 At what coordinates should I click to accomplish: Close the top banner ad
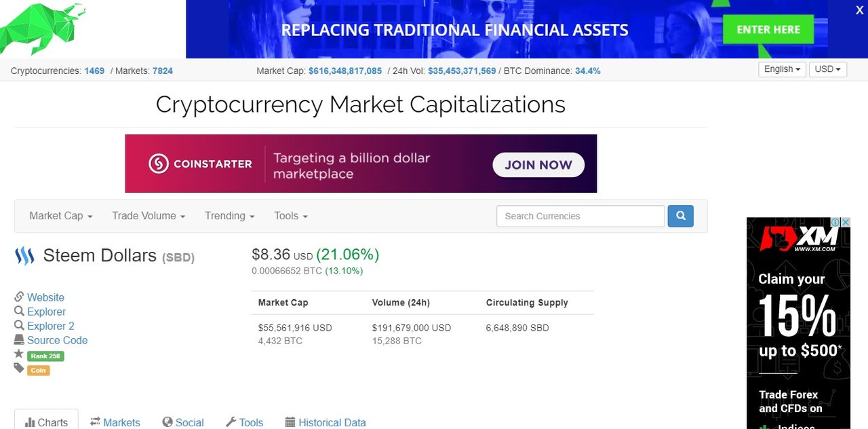[x=859, y=10]
